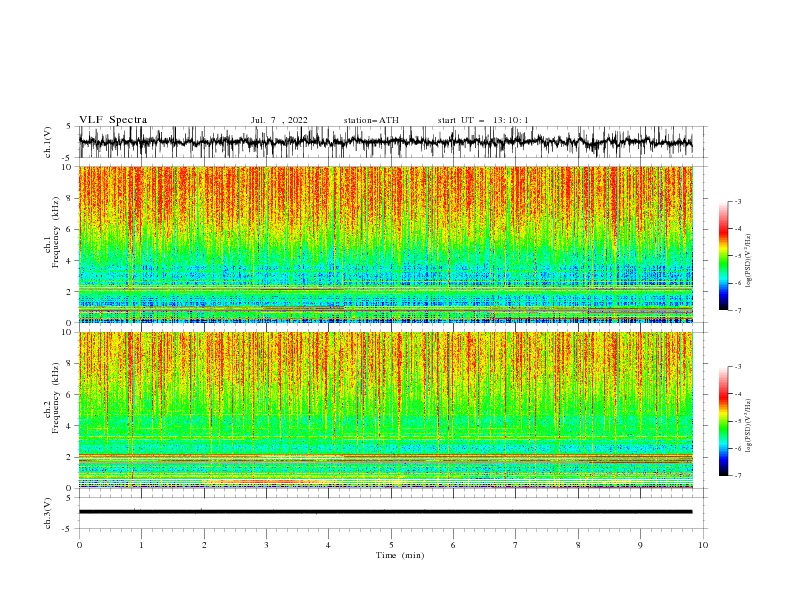Click the ch.3(V) flat waveform trace
Image resolution: width=792 pixels, height=612 pixels.
click(385, 512)
